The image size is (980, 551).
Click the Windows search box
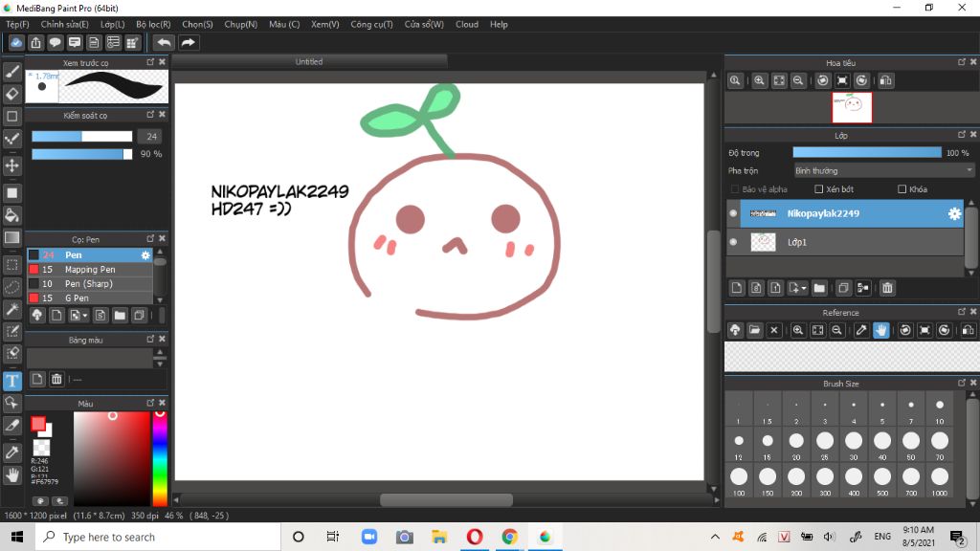coord(158,538)
